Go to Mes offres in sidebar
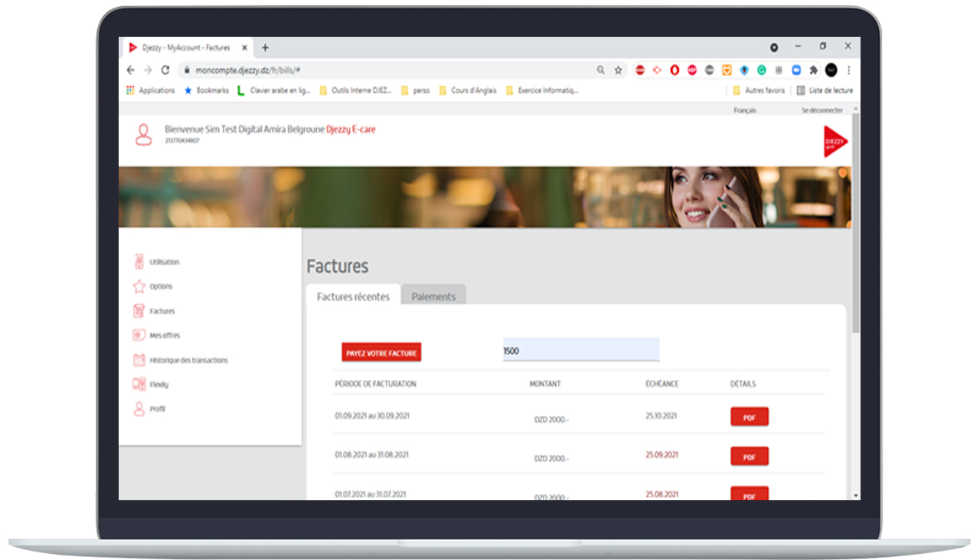This screenshot has height=560, width=980. (x=156, y=336)
